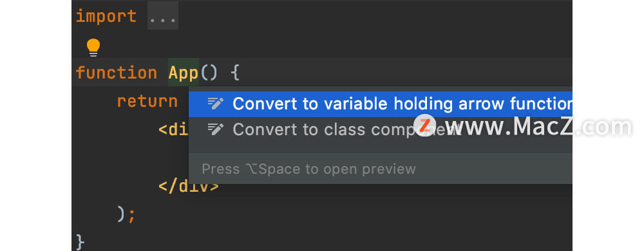
Task: Click the function keyword
Action: tap(117, 73)
